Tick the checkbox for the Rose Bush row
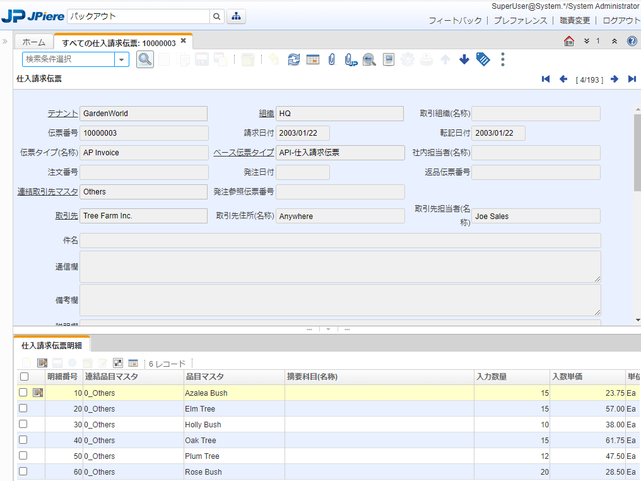This screenshot has height=481, width=641. [x=23, y=472]
